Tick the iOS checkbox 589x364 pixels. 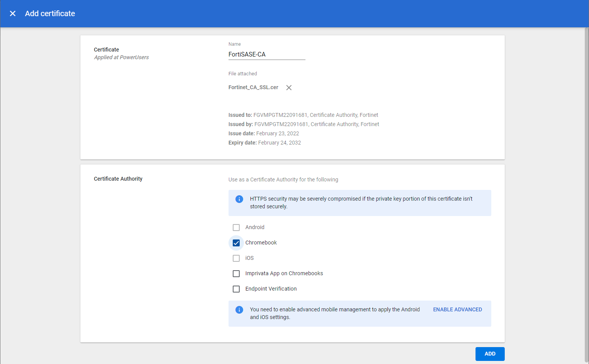236,258
